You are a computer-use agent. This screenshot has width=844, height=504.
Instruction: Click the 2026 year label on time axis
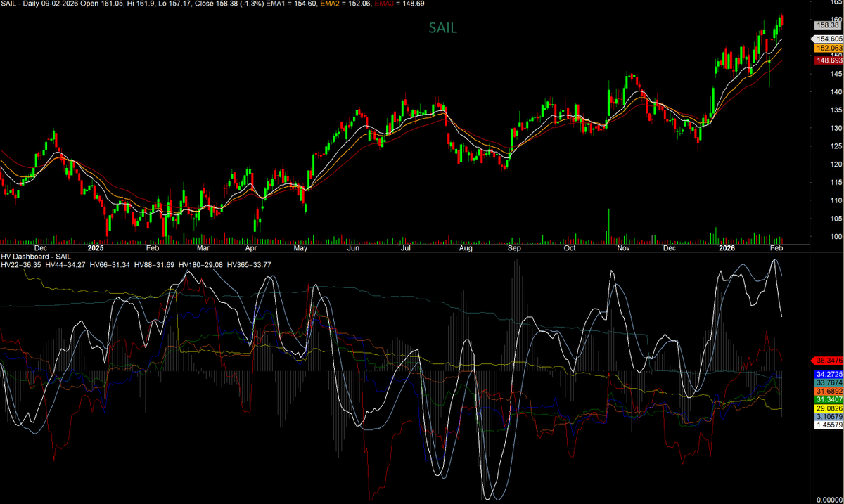click(x=727, y=248)
